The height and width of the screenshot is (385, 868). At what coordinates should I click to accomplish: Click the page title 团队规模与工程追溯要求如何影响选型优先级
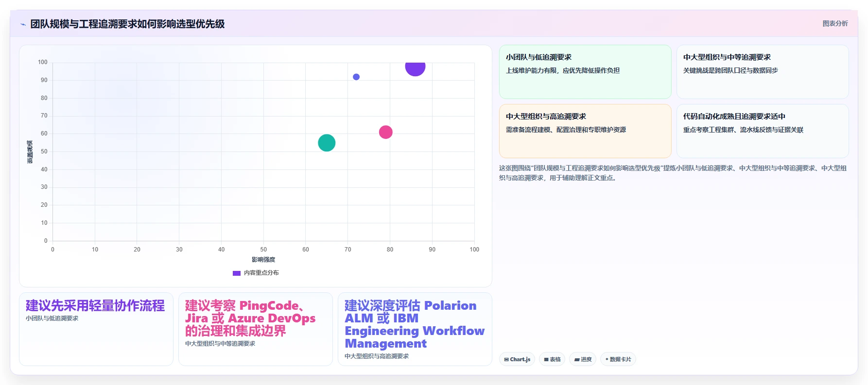click(x=127, y=24)
